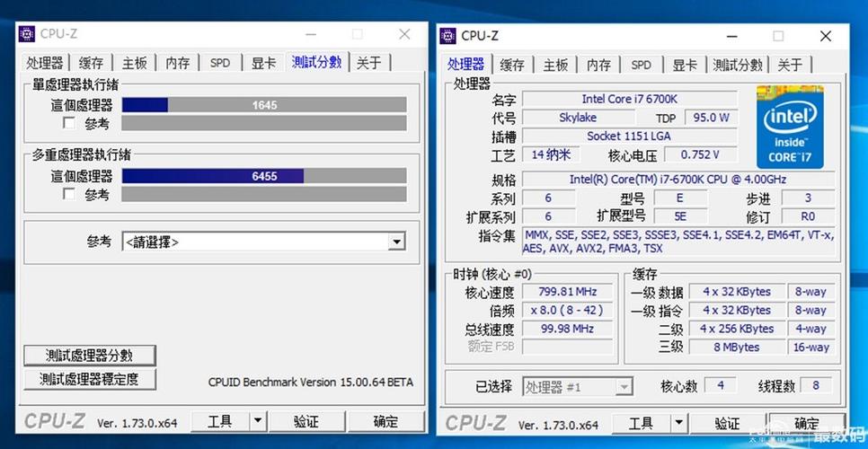Switch to SPD tab in left window

click(x=220, y=63)
